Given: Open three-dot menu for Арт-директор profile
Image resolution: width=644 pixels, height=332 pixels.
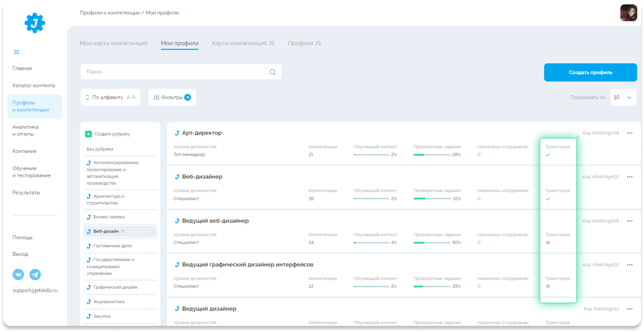Looking at the screenshot, I should [629, 133].
